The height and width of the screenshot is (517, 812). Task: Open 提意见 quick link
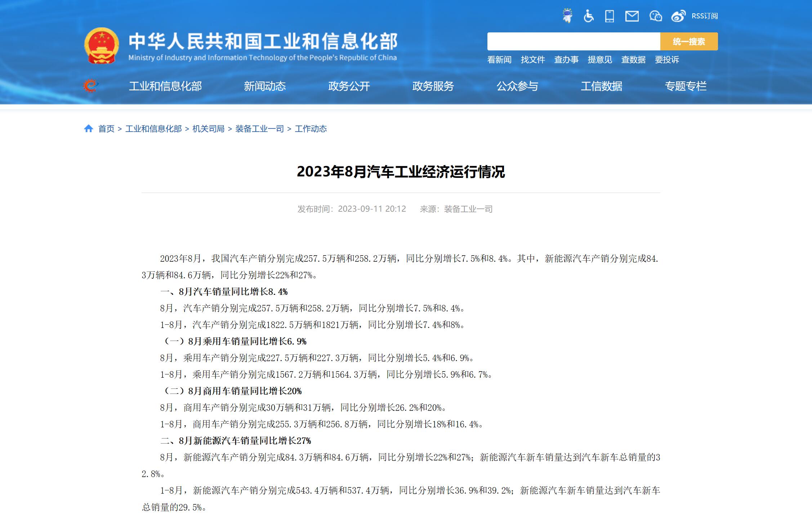pyautogui.click(x=600, y=60)
